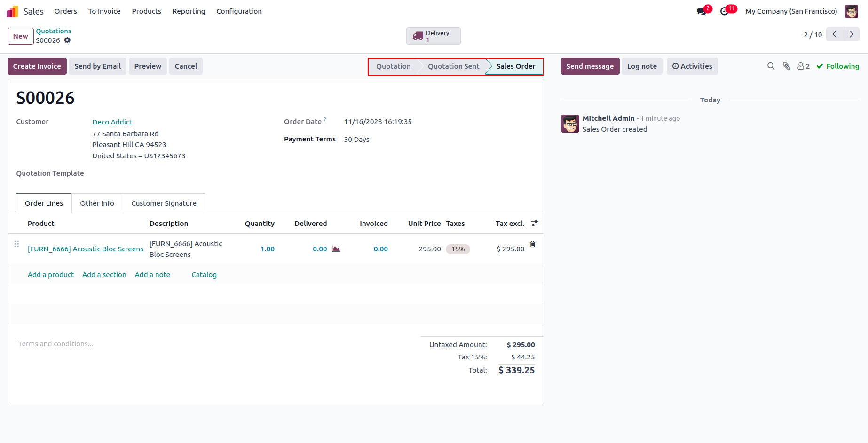Image resolution: width=868 pixels, height=443 pixels.
Task: Select the Sales Order status stage
Action: pos(515,66)
